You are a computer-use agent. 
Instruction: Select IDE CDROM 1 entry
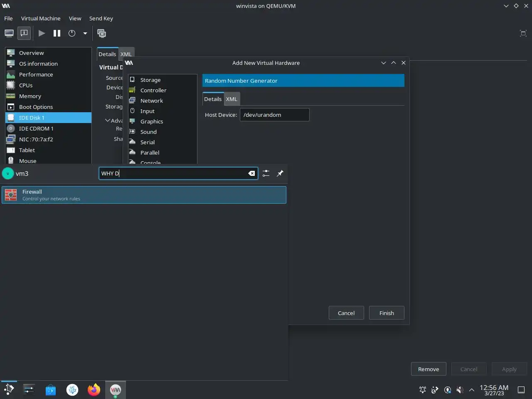click(x=48, y=128)
